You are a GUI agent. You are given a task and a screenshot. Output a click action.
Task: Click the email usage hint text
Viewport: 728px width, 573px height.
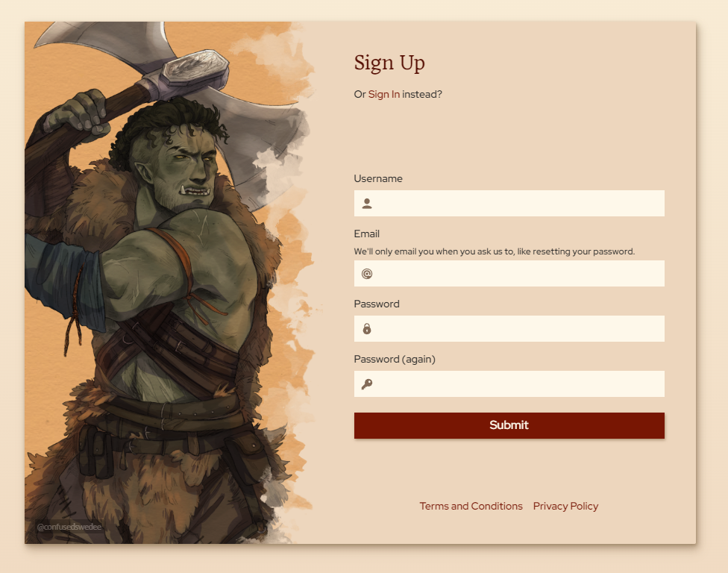point(494,251)
